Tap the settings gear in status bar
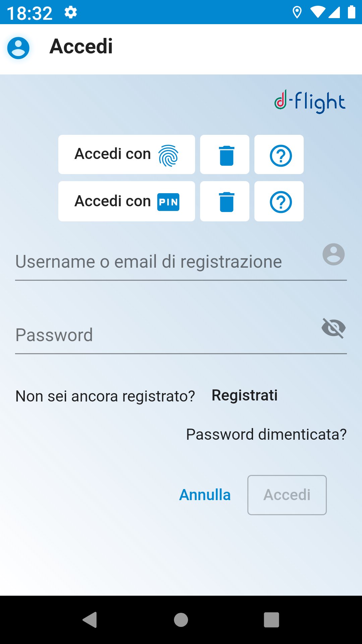362x644 pixels. [71, 12]
